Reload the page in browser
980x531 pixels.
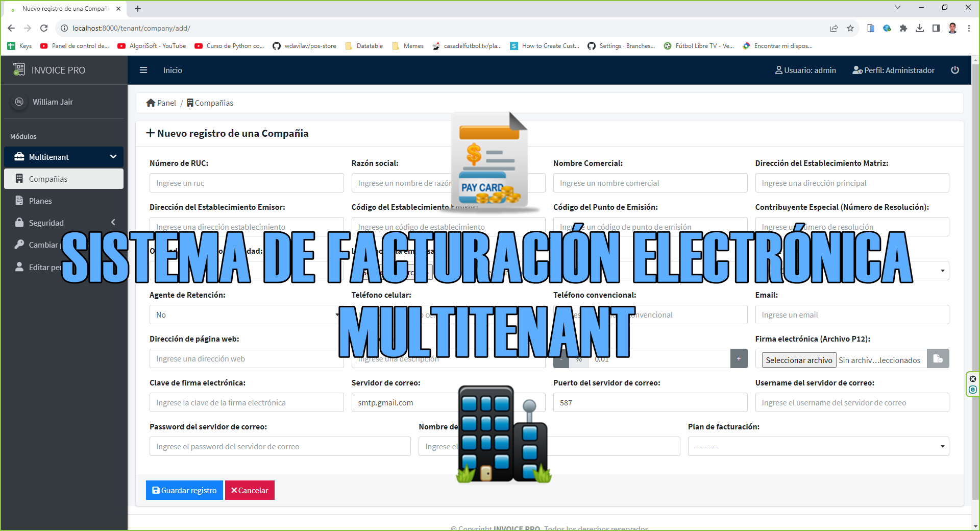pyautogui.click(x=44, y=29)
